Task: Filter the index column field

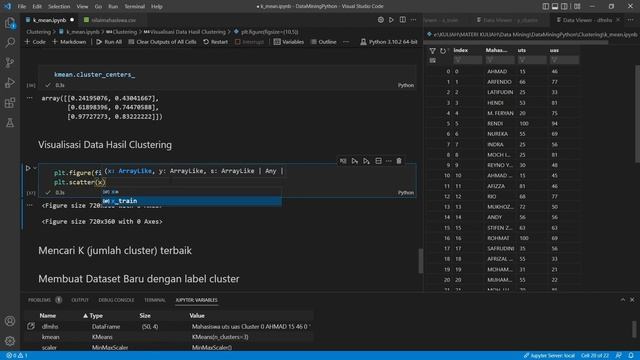Action: 467,60
